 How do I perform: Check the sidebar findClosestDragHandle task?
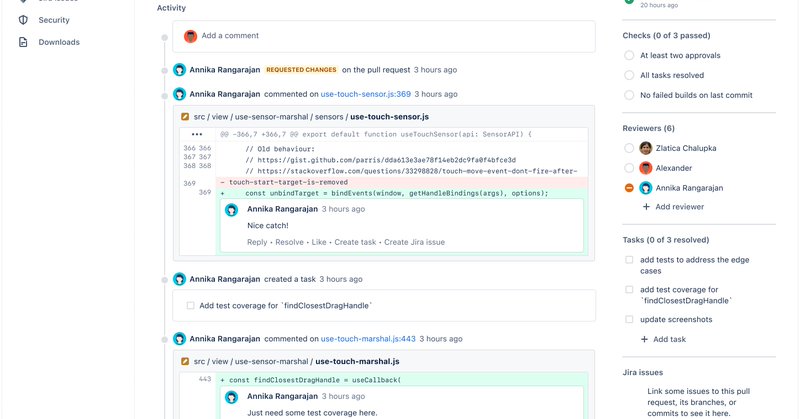click(x=629, y=289)
